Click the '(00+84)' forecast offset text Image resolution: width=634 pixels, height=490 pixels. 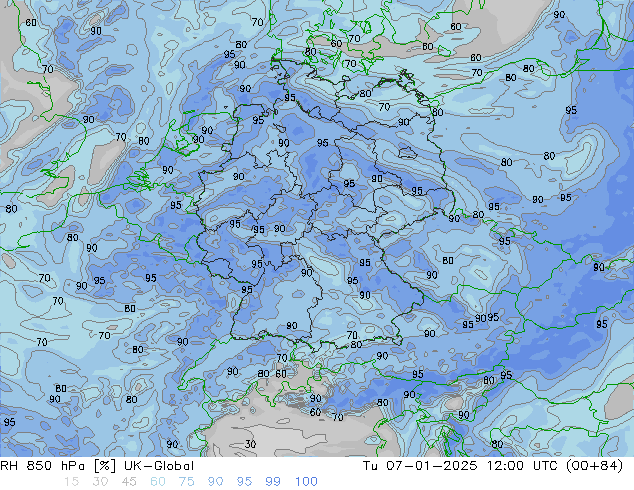pos(595,466)
